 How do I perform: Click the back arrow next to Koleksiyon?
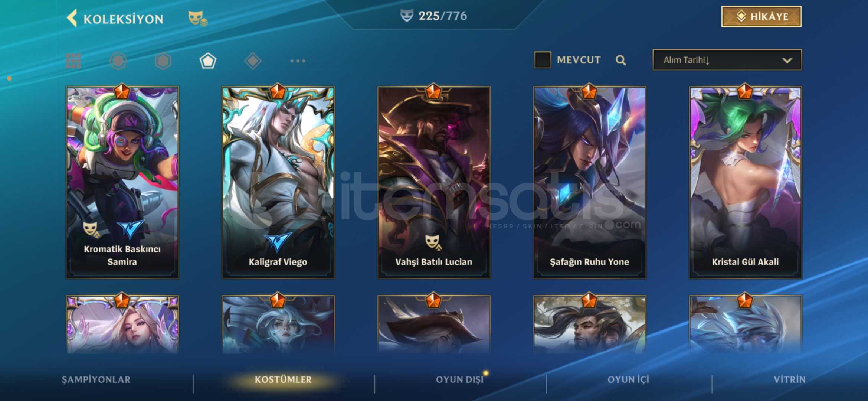pos(72,18)
